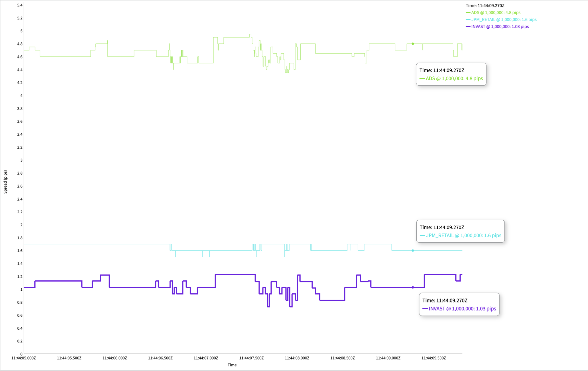Click x-axis label 11:44:07.000Z
Viewport: 588px width, 371px height.
(206, 358)
